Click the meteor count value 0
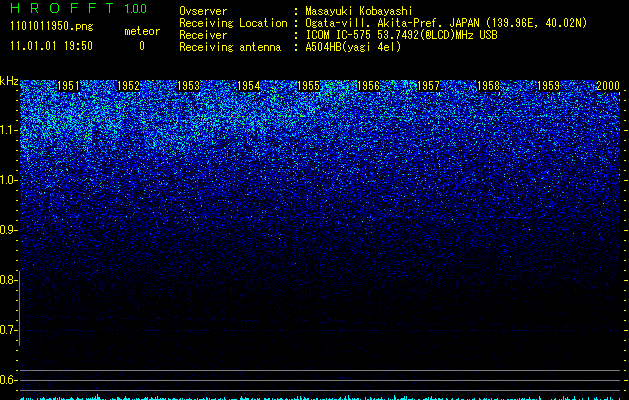Image resolution: width=629 pixels, height=400 pixels. pos(142,46)
